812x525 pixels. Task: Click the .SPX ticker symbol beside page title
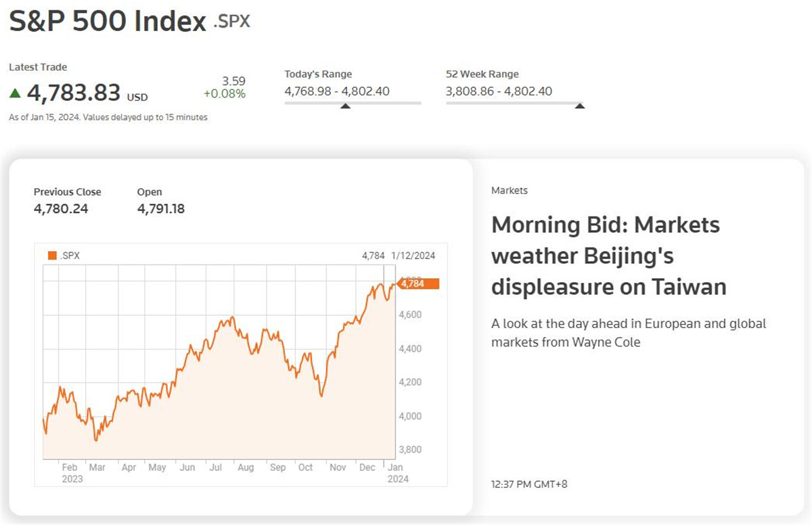231,21
